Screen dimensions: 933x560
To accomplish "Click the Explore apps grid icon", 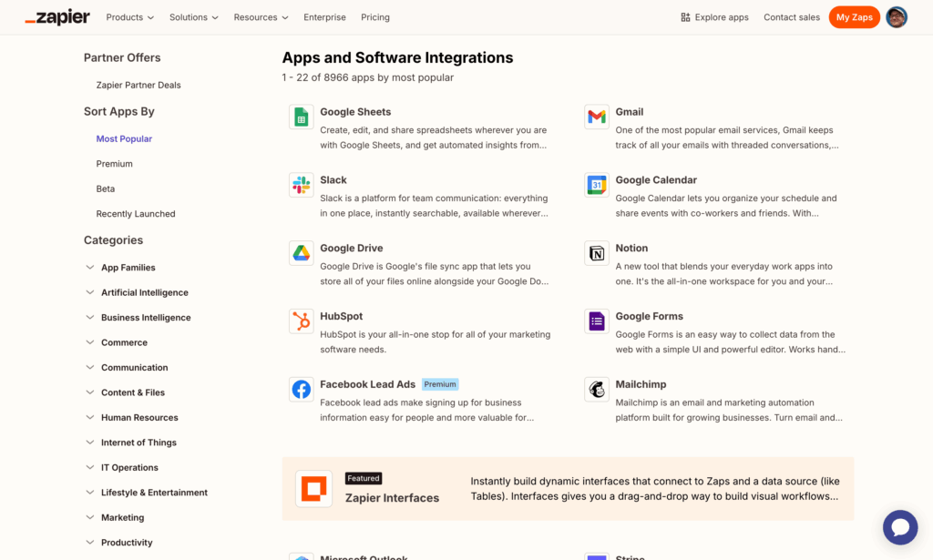I will (685, 17).
